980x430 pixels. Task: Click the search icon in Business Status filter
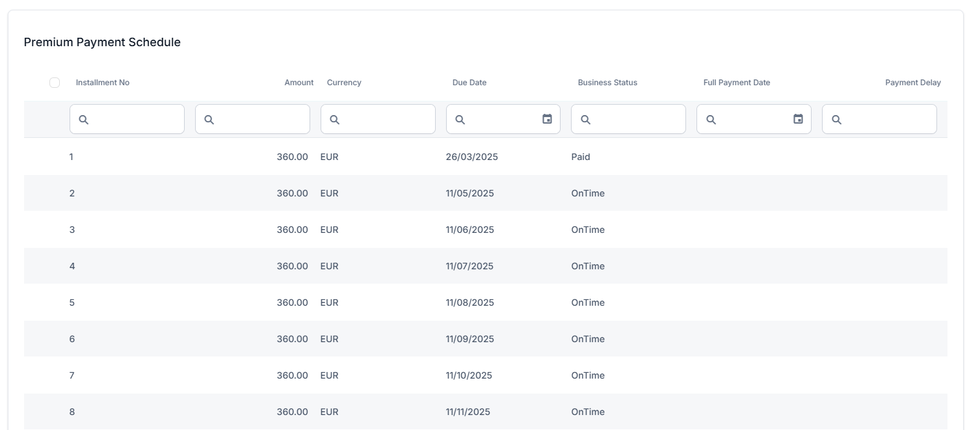(585, 120)
